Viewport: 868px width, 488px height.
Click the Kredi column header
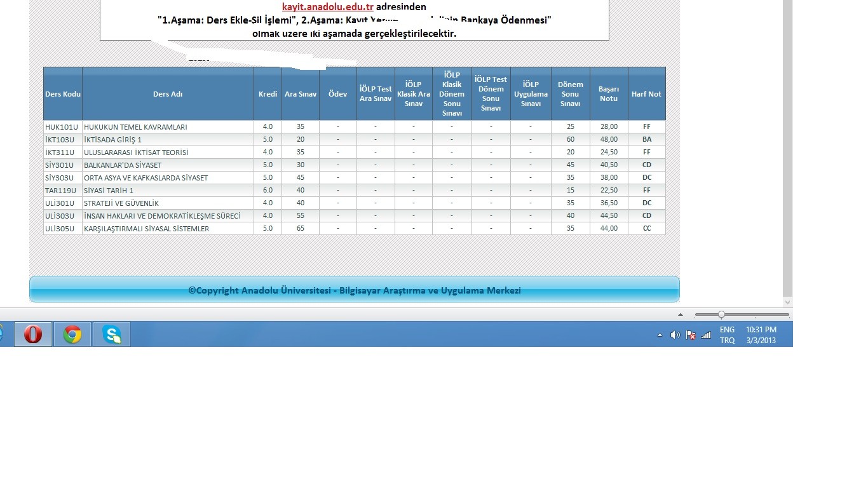pyautogui.click(x=268, y=94)
